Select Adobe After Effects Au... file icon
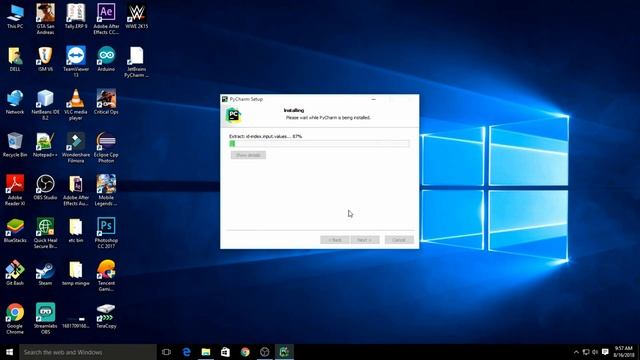This screenshot has width=640, height=360. coord(76,190)
